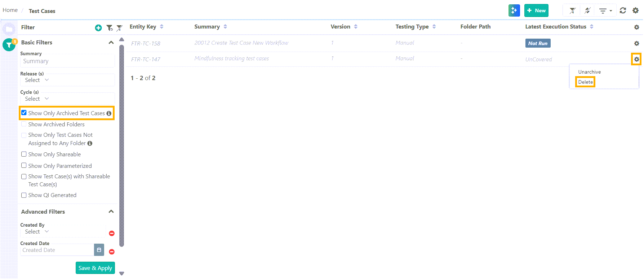The width and height of the screenshot is (644, 279).
Task: Select Unarchive from the context menu
Action: 589,72
